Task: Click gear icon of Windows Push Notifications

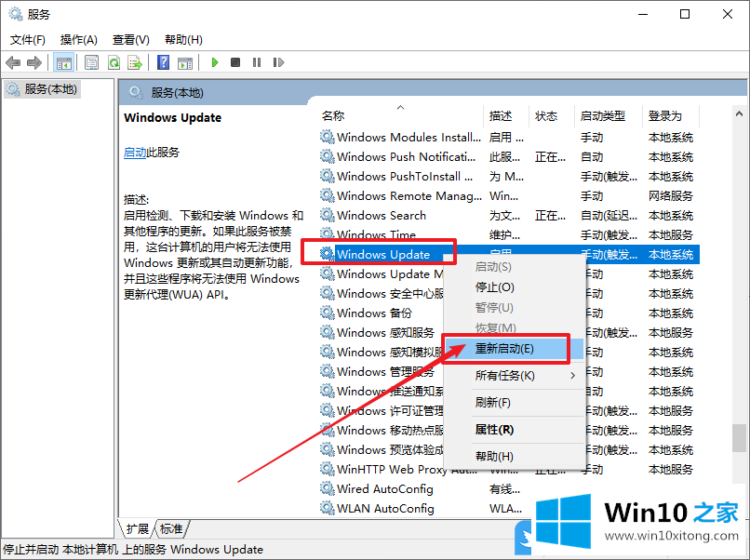Action: pos(328,157)
